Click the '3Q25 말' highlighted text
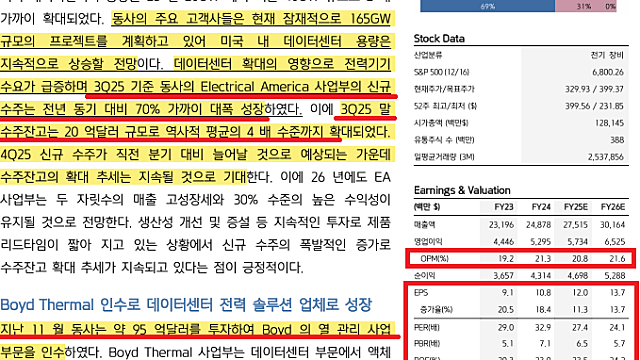 [365, 109]
